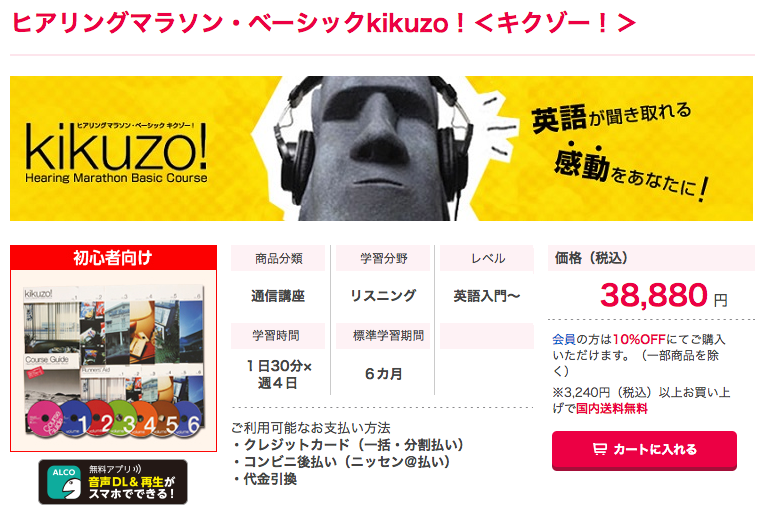Open the 会員 member link
This screenshot has width=759, height=518.
(x=563, y=339)
